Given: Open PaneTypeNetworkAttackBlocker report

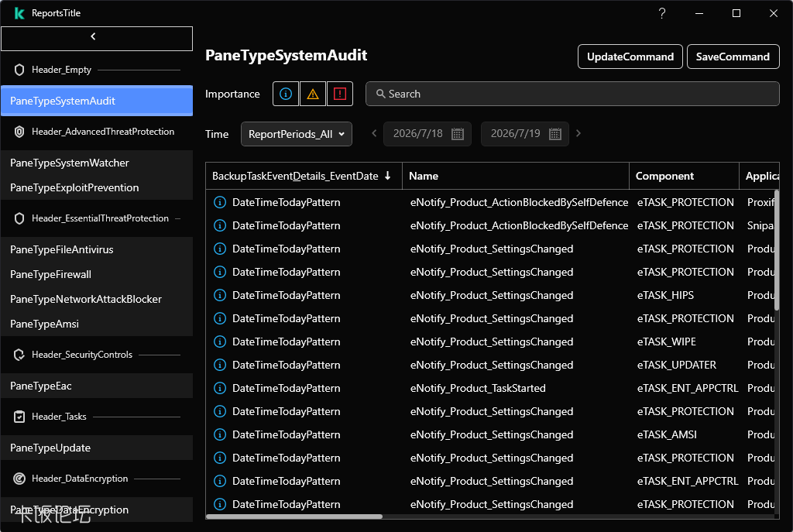Looking at the screenshot, I should tap(97, 299).
